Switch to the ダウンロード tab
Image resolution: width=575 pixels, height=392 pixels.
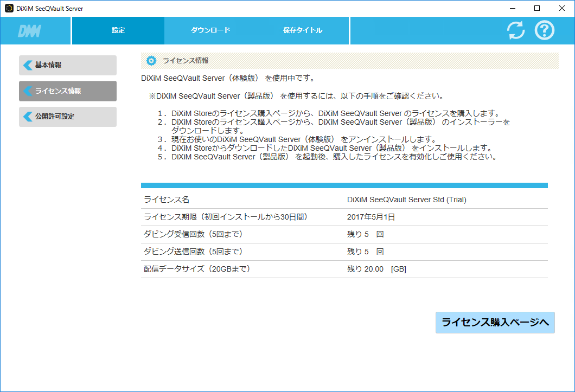[210, 30]
